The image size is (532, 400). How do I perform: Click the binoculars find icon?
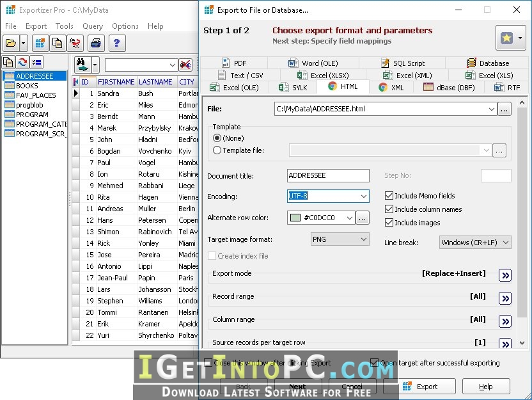click(x=82, y=65)
